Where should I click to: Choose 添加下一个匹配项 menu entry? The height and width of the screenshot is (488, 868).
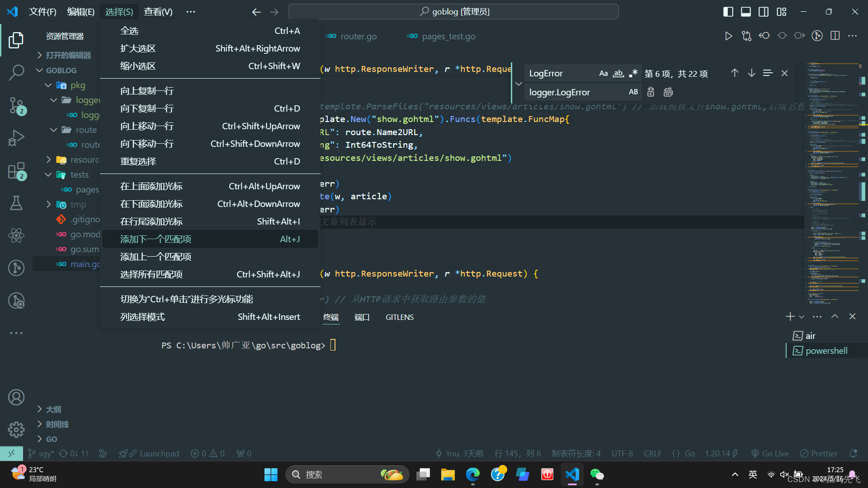[210, 239]
